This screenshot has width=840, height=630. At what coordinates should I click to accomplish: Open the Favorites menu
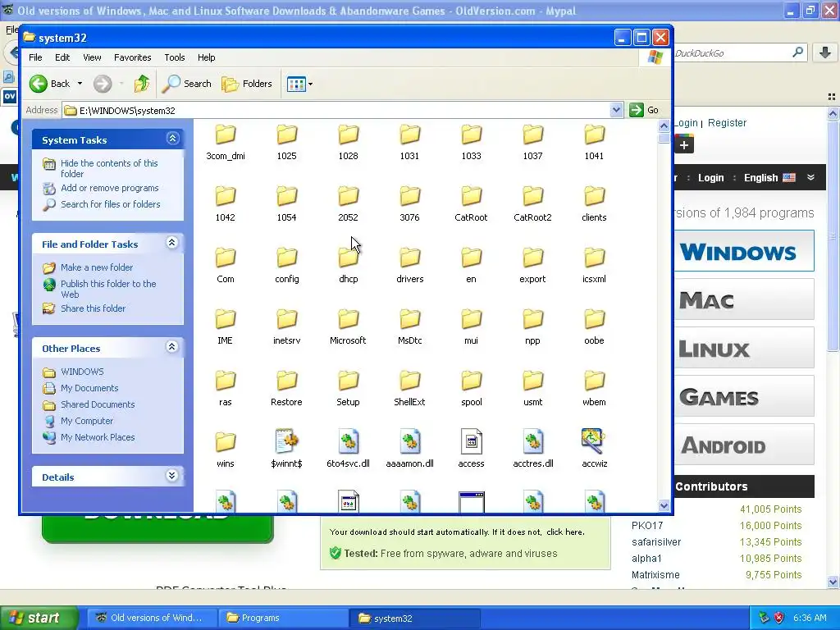point(132,57)
